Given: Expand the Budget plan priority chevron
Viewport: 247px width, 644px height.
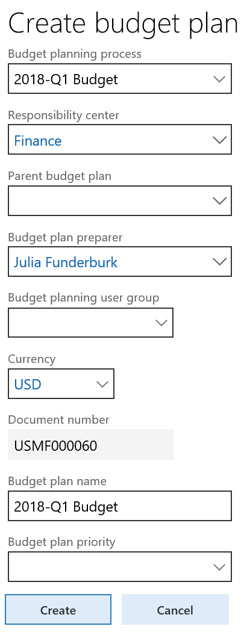Looking at the screenshot, I should pos(220,567).
